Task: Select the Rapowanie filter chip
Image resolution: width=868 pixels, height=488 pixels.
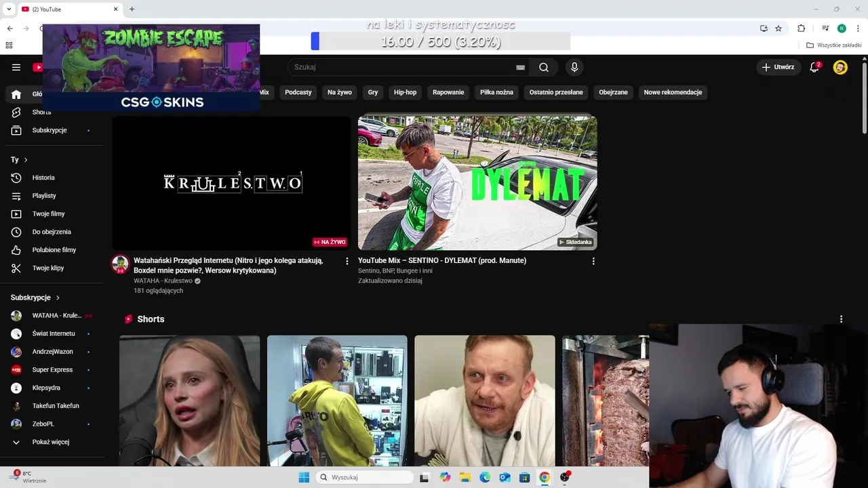Action: coord(448,92)
